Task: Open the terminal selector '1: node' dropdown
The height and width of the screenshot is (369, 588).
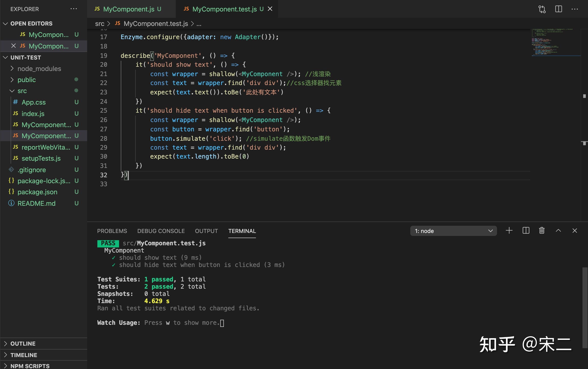Action: tap(453, 231)
